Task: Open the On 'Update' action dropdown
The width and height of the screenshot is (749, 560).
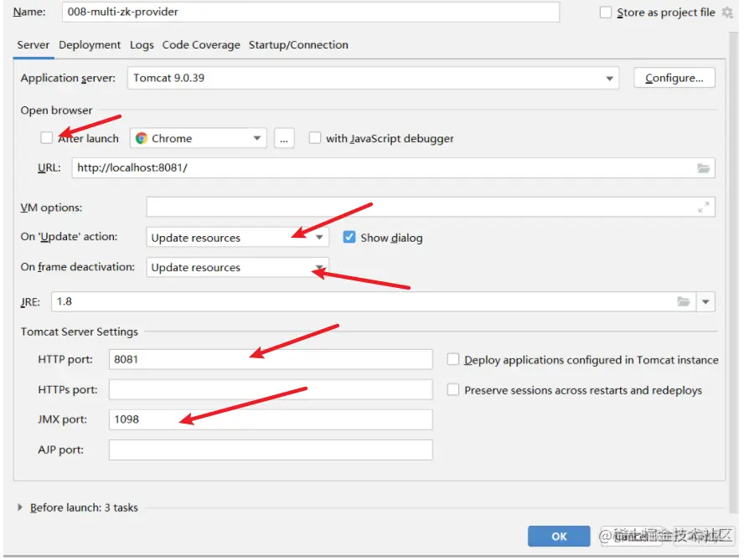Action: (x=237, y=237)
